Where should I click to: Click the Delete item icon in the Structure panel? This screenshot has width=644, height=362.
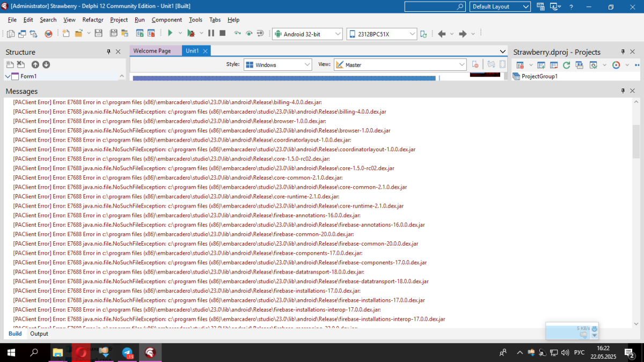(x=21, y=64)
